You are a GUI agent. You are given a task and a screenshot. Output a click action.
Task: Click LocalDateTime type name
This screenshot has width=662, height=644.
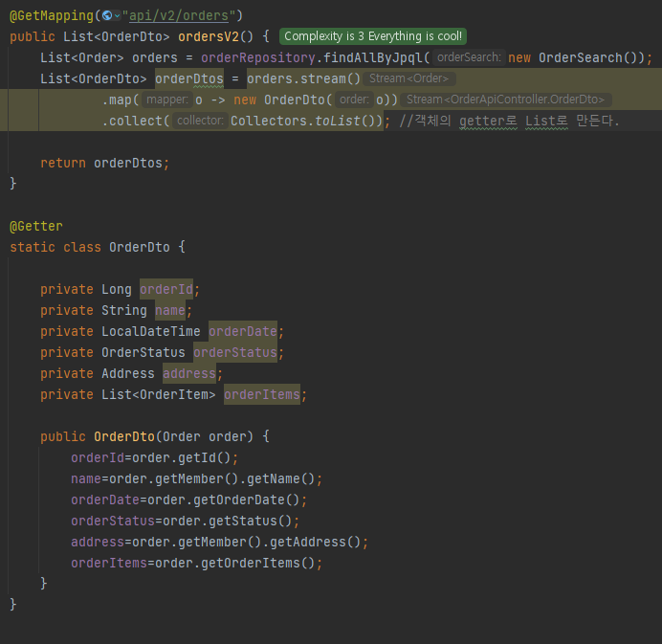tap(151, 331)
